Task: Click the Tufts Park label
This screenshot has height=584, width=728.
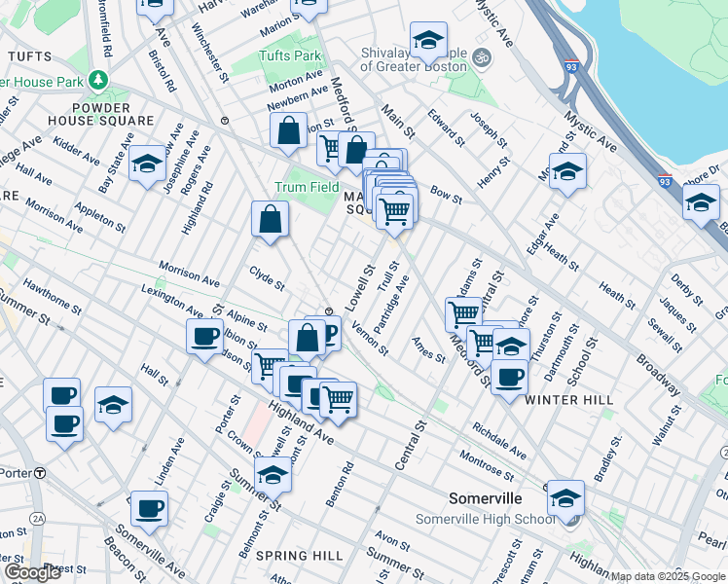Action: coord(290,55)
